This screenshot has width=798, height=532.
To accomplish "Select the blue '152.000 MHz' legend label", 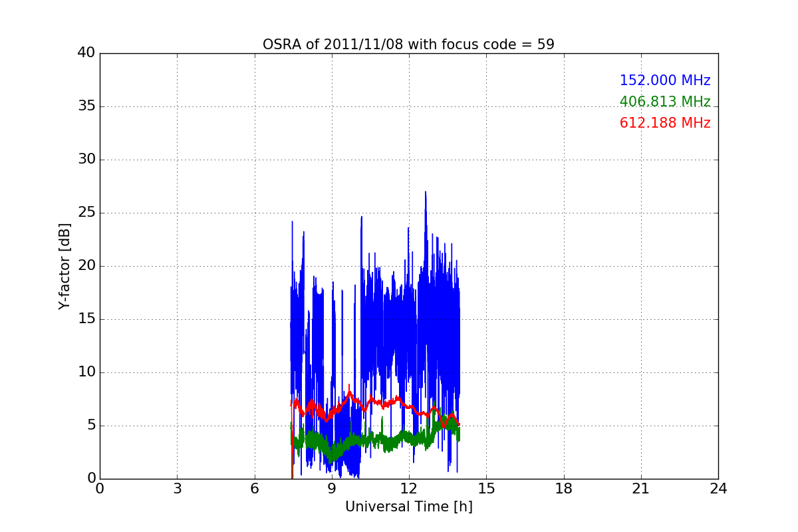I will [x=665, y=80].
